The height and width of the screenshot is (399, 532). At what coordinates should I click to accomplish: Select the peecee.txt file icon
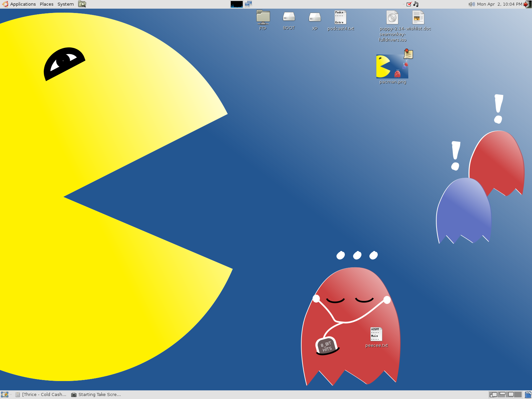[x=376, y=334]
